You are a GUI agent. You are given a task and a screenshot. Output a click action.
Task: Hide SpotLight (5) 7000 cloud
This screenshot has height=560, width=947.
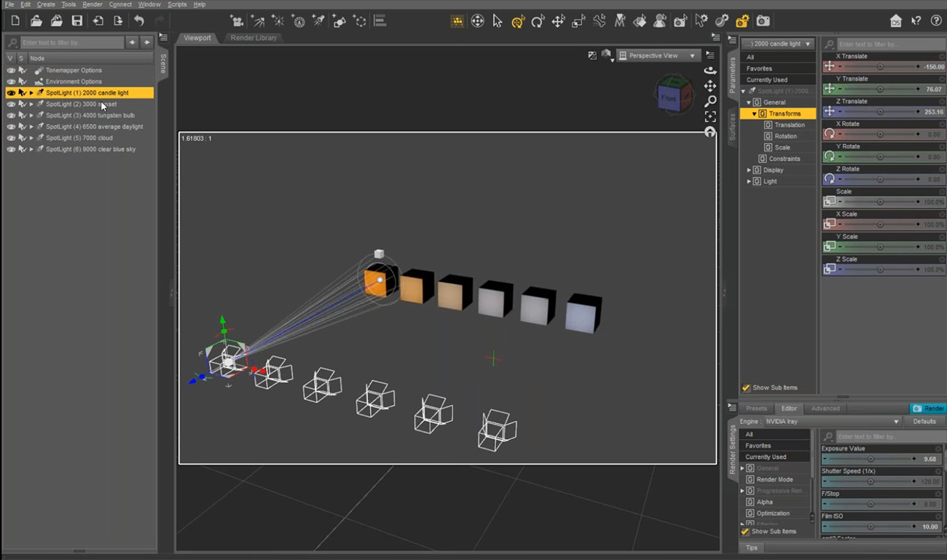11,138
